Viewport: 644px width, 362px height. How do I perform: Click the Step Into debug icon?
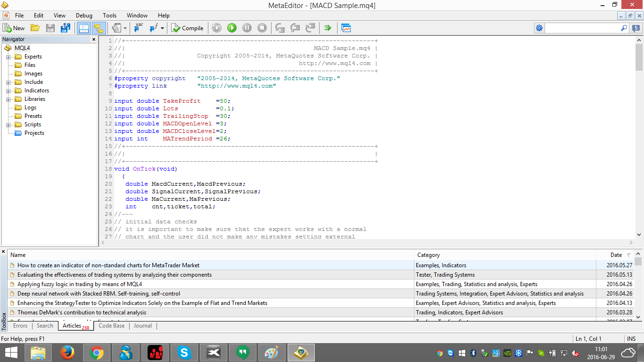[280, 28]
